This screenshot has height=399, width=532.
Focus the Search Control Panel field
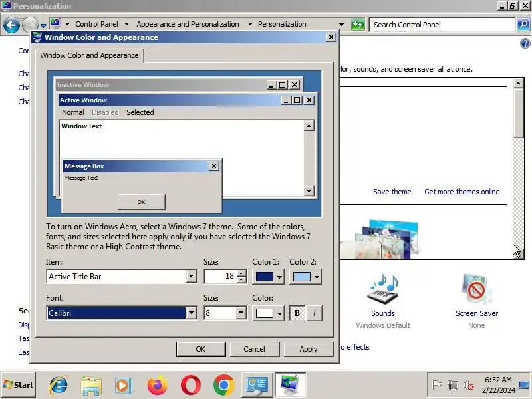(x=442, y=25)
